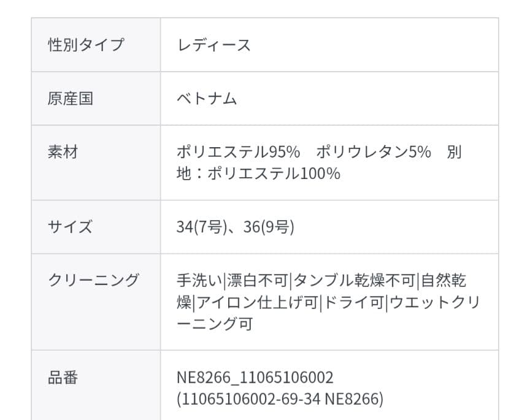
Task: Click the ポリエステル100% lining text
Action: coord(274,174)
